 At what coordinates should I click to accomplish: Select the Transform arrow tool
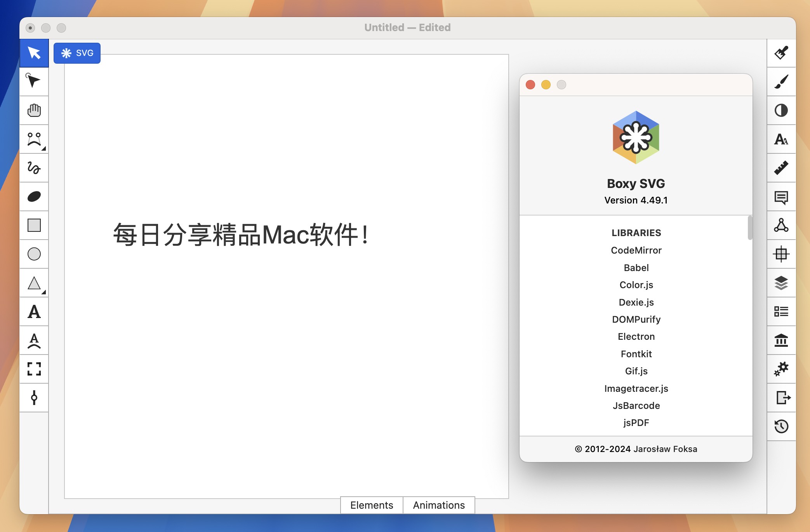click(34, 53)
